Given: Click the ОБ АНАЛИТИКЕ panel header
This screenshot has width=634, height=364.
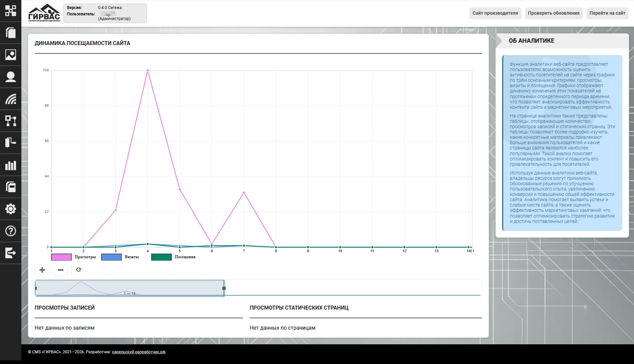Looking at the screenshot, I should 562,41.
